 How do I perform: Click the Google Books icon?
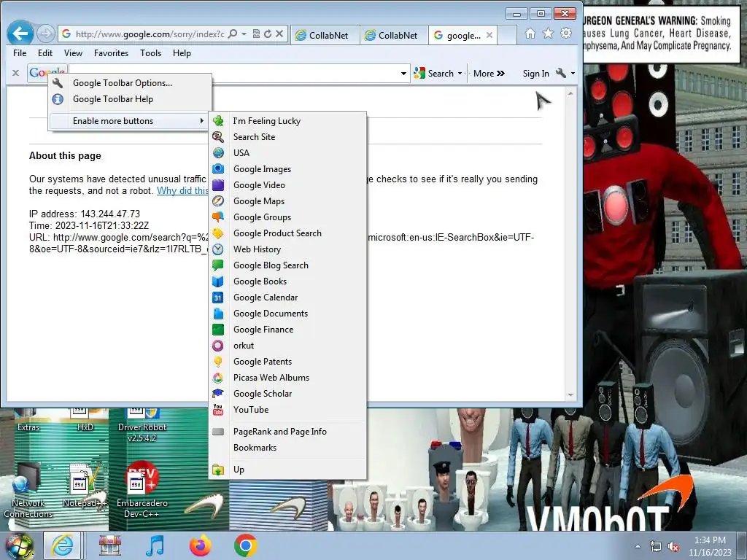click(x=218, y=281)
